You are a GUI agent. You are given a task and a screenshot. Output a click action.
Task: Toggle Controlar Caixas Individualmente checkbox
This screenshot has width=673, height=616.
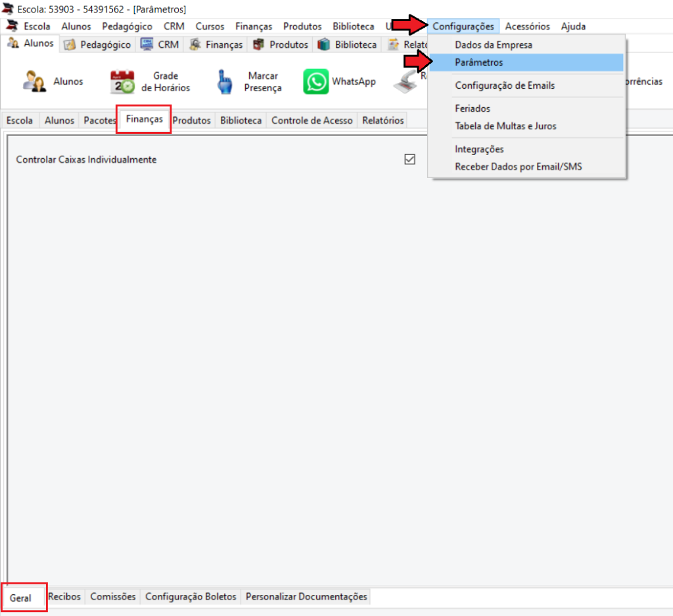coord(410,160)
